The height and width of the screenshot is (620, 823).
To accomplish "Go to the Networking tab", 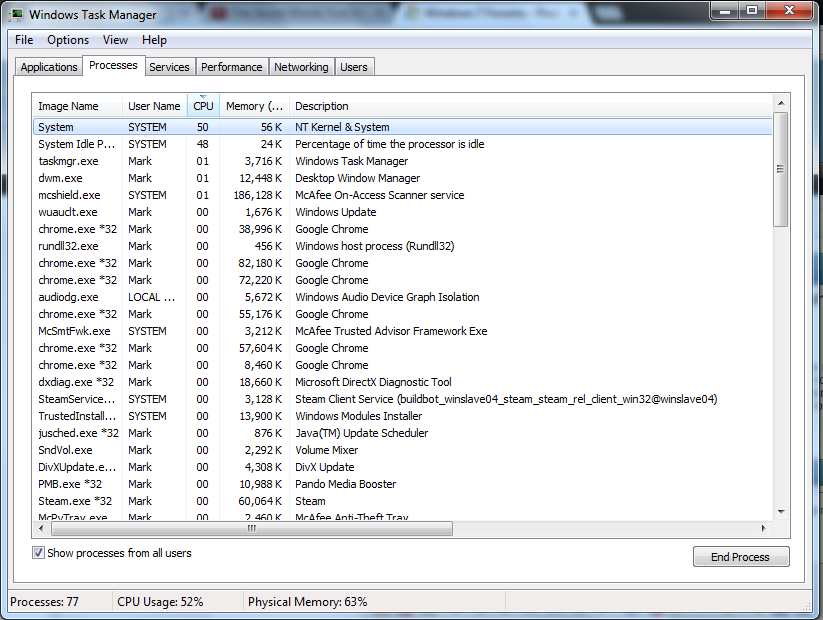I will coord(301,67).
